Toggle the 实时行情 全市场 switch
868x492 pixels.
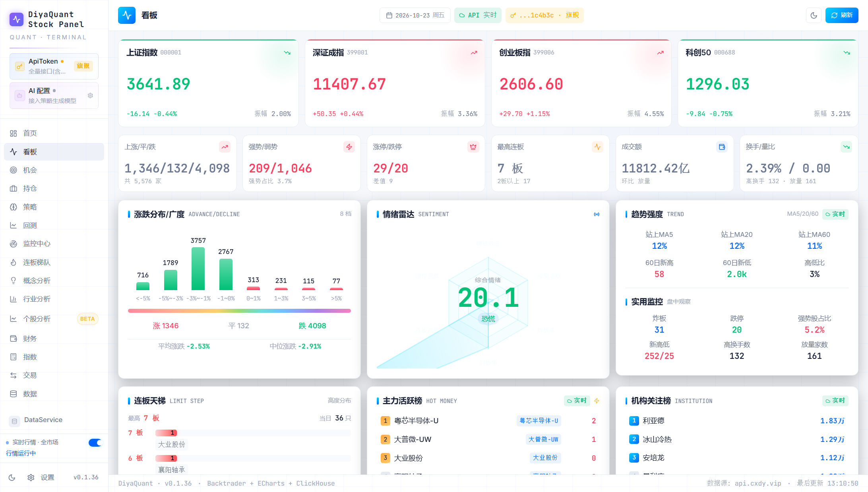coord(95,442)
